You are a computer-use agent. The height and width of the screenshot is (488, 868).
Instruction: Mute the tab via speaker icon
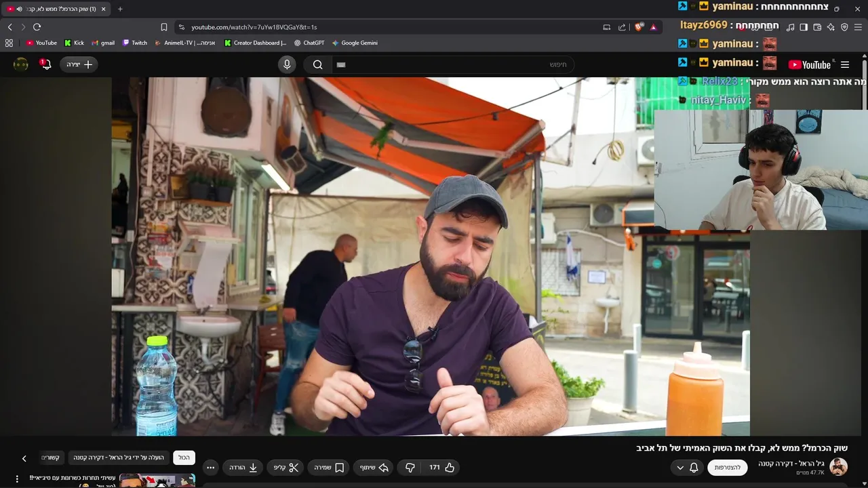(19, 9)
